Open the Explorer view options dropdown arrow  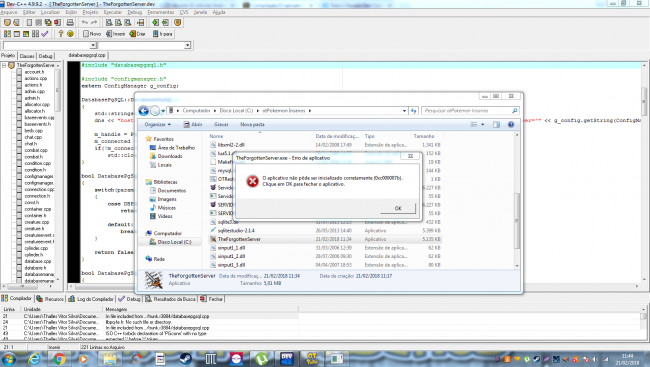point(483,124)
